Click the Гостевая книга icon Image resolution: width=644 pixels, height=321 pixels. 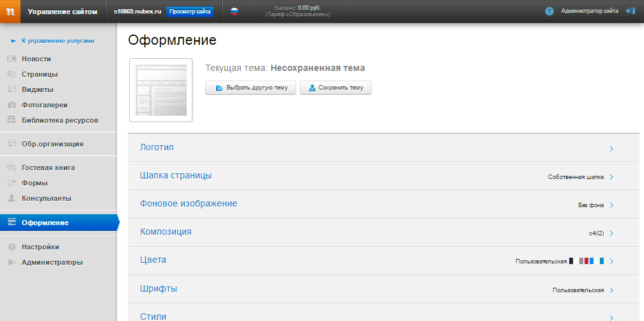[12, 168]
